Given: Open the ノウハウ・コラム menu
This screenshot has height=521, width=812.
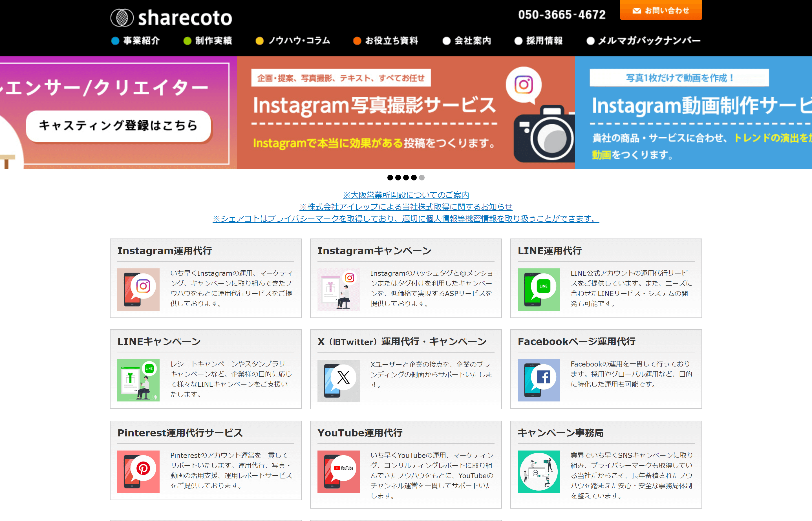Looking at the screenshot, I should [x=293, y=41].
